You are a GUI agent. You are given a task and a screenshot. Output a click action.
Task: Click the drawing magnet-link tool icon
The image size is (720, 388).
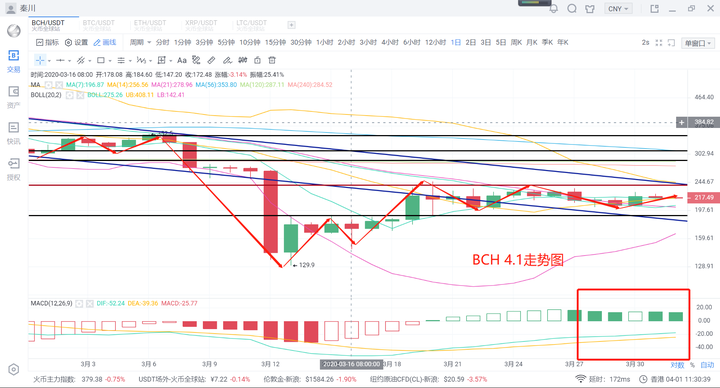[196, 60]
